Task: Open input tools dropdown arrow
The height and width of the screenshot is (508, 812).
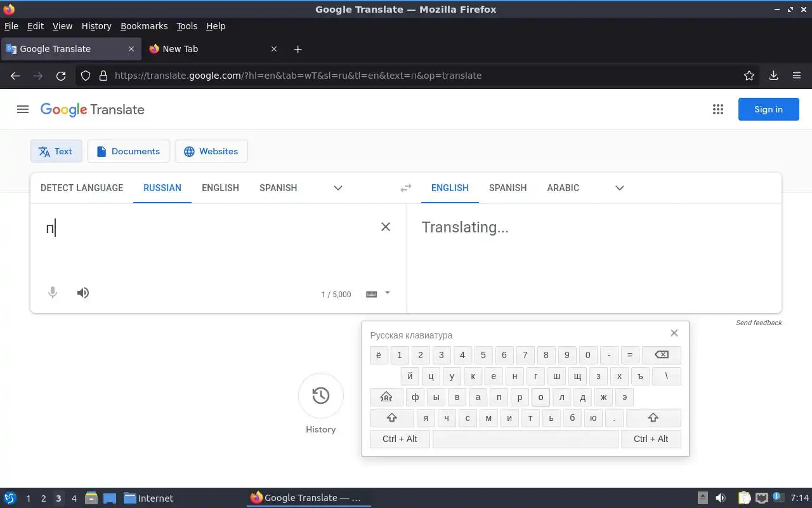Action: (x=388, y=293)
